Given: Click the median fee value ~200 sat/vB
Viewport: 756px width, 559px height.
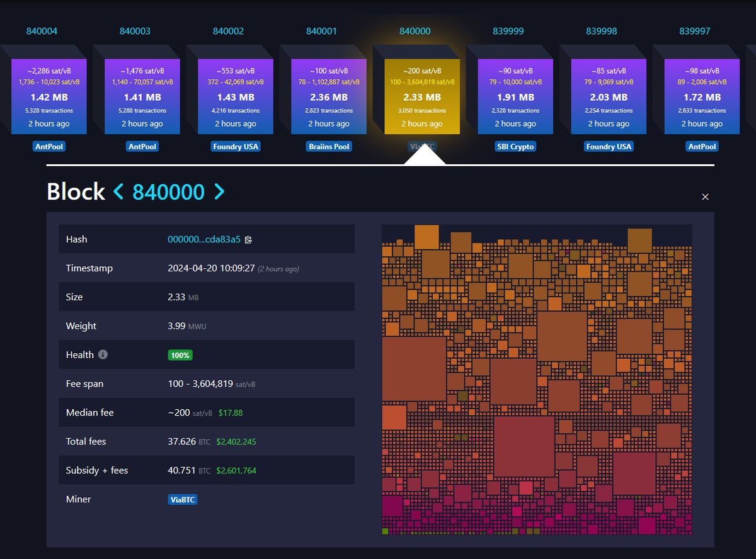Looking at the screenshot, I should (x=190, y=413).
